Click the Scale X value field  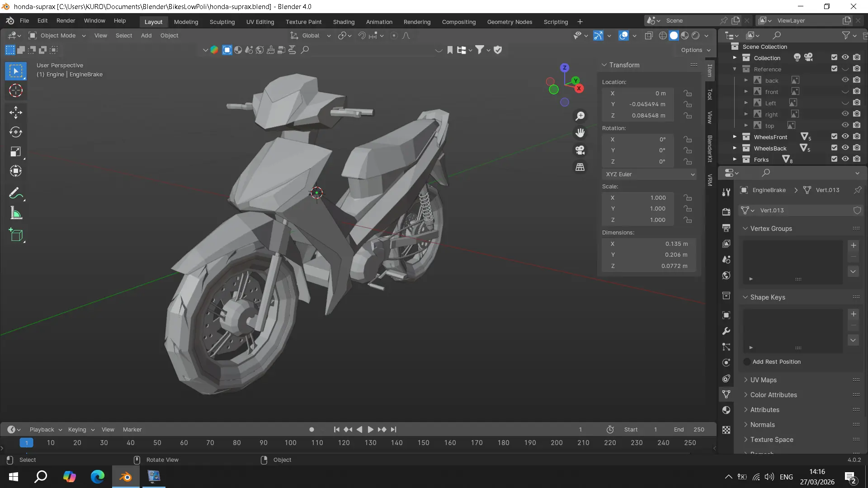tap(638, 198)
